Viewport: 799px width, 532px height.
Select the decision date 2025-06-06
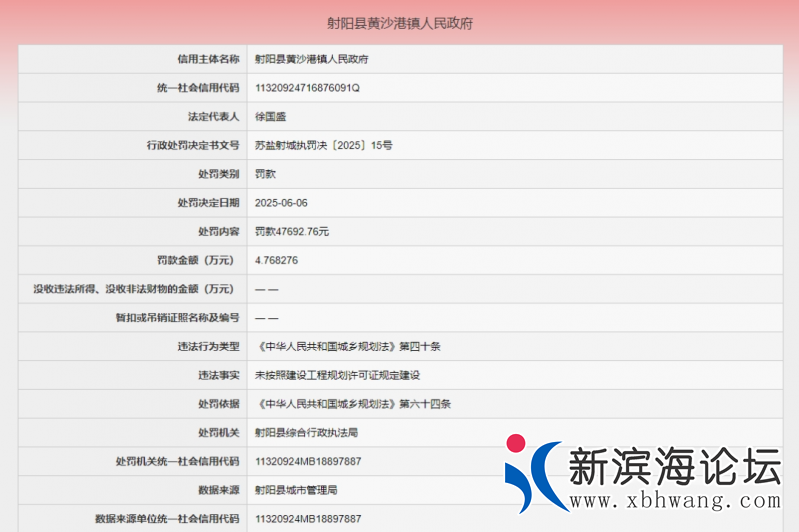point(282,203)
